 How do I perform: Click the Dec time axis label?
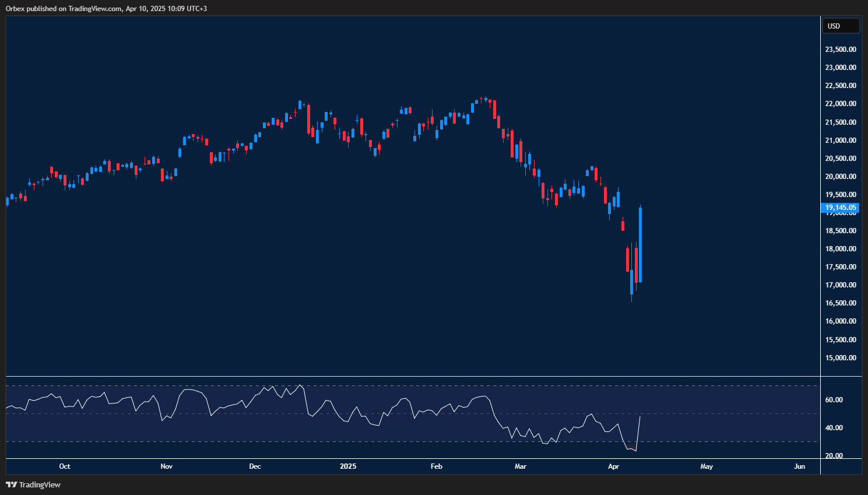coord(255,466)
